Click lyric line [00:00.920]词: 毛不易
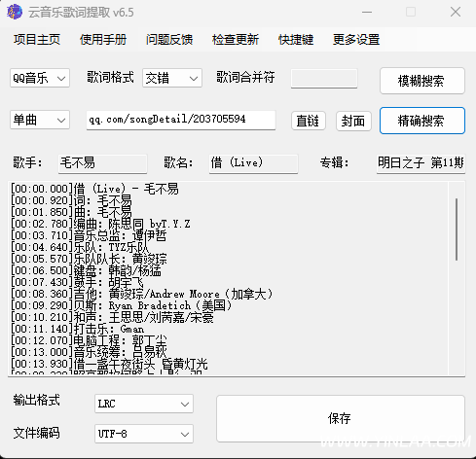 tap(71, 200)
